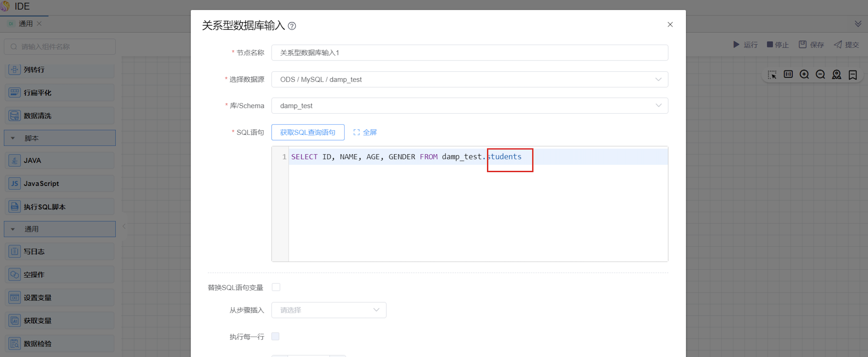This screenshot has width=868, height=357.
Task: Click the bookmark icon in canvas toolbar
Action: 852,75
